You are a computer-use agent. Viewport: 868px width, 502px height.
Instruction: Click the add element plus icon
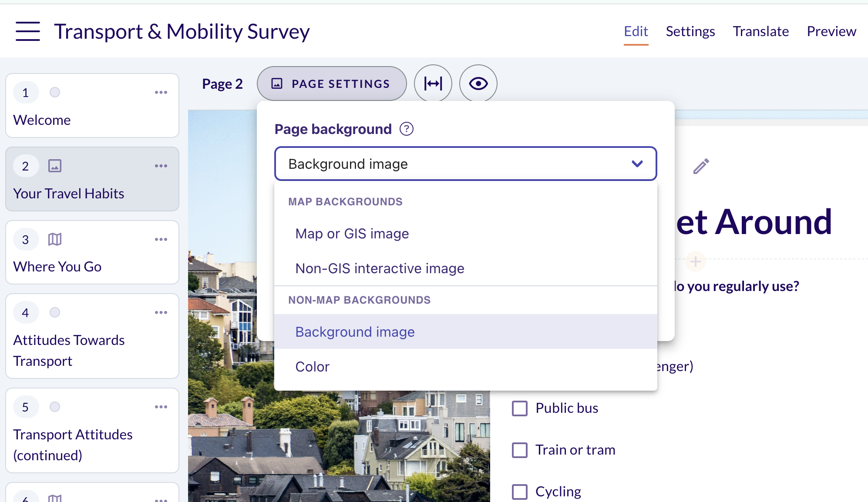tap(696, 261)
